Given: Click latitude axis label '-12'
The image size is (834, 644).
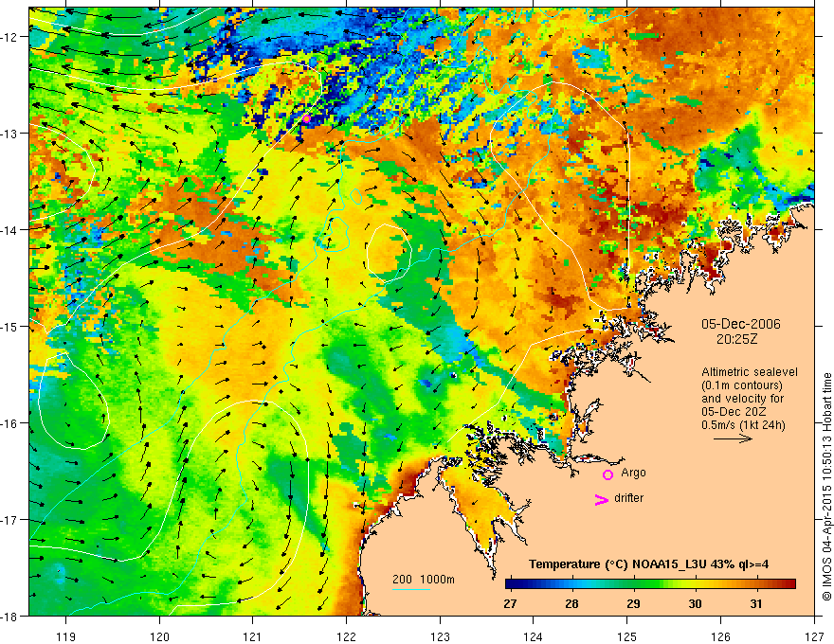Looking at the screenshot, I should [x=10, y=37].
